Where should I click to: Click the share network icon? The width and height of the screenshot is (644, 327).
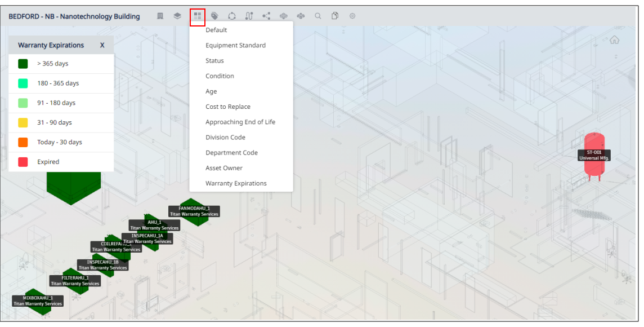pos(266,16)
